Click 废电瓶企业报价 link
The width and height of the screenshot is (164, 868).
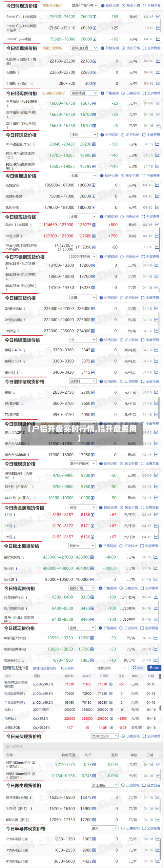tap(54, 93)
